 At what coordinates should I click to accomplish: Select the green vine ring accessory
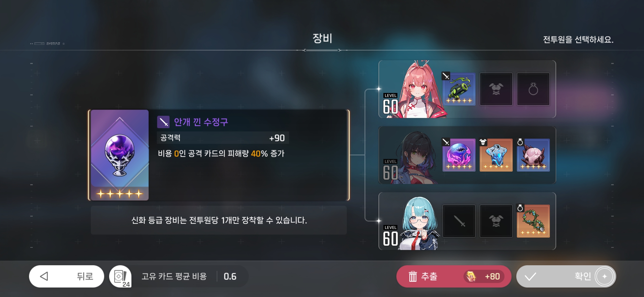point(533,221)
